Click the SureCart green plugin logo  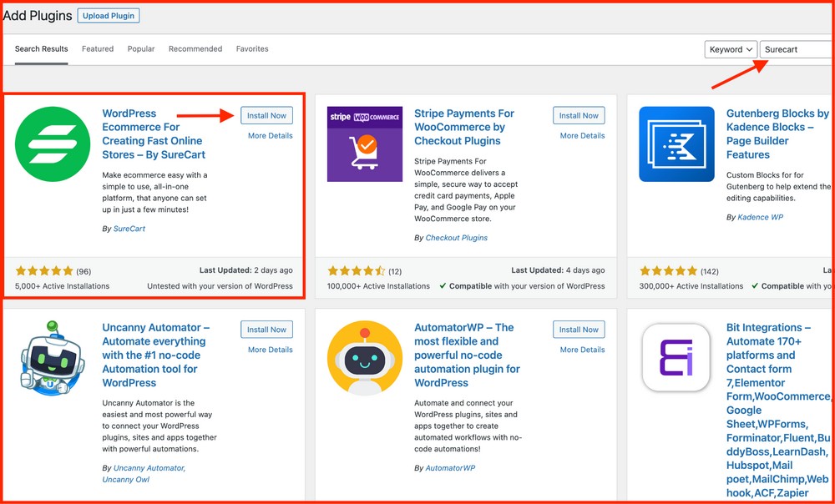(x=53, y=144)
